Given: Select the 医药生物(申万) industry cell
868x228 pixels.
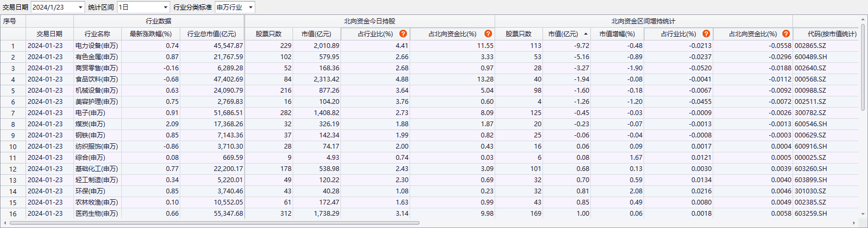Looking at the screenshot, I should click(97, 214).
